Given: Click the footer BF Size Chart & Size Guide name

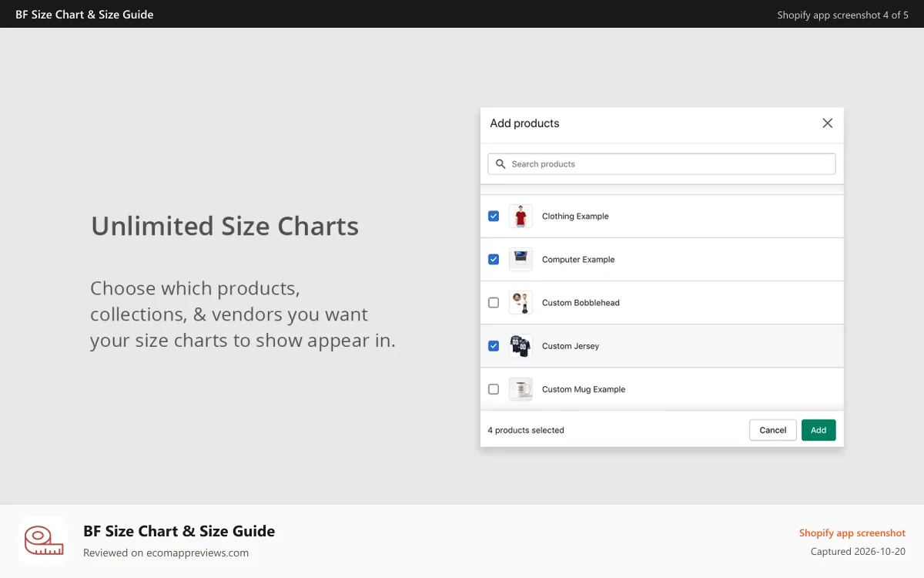Looking at the screenshot, I should (x=179, y=531).
